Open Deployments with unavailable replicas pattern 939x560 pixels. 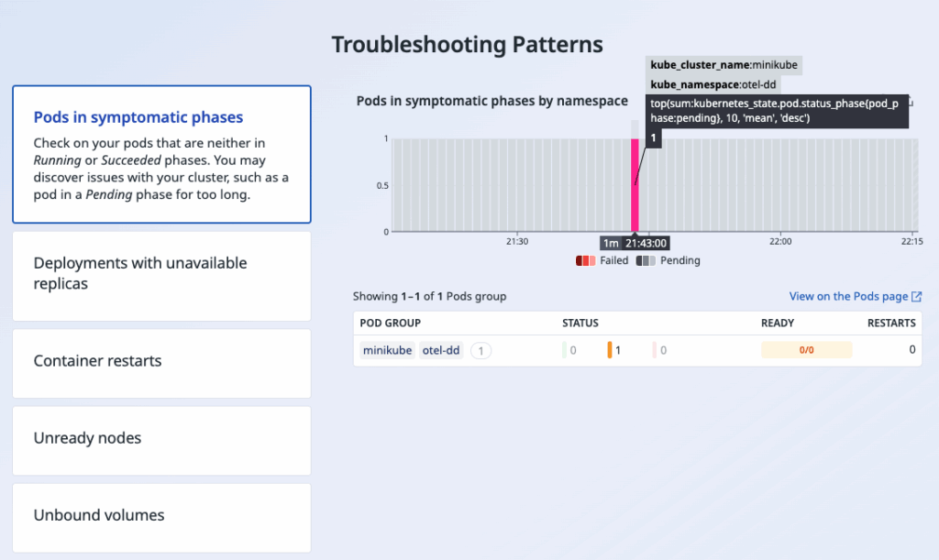(x=161, y=274)
